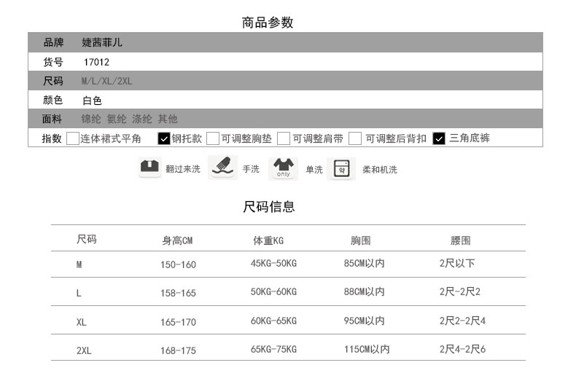This screenshot has height=392, width=576.
Task: Click the gentle machine wash icon
Action: click(x=340, y=168)
